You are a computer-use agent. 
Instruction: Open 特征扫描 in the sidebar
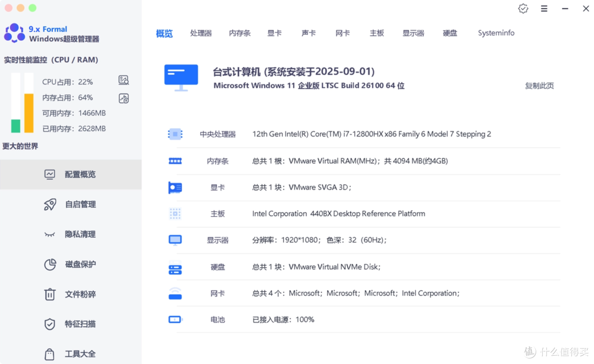tap(71, 324)
